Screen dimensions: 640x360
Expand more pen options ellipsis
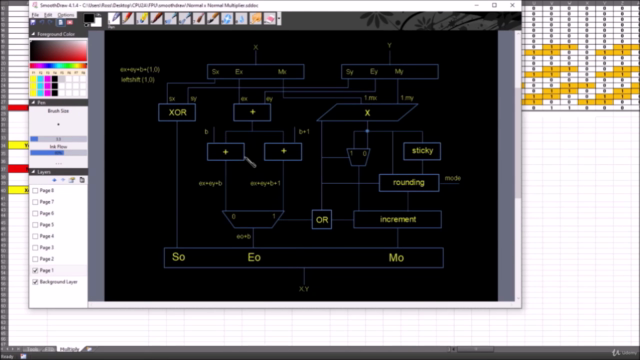click(58, 164)
